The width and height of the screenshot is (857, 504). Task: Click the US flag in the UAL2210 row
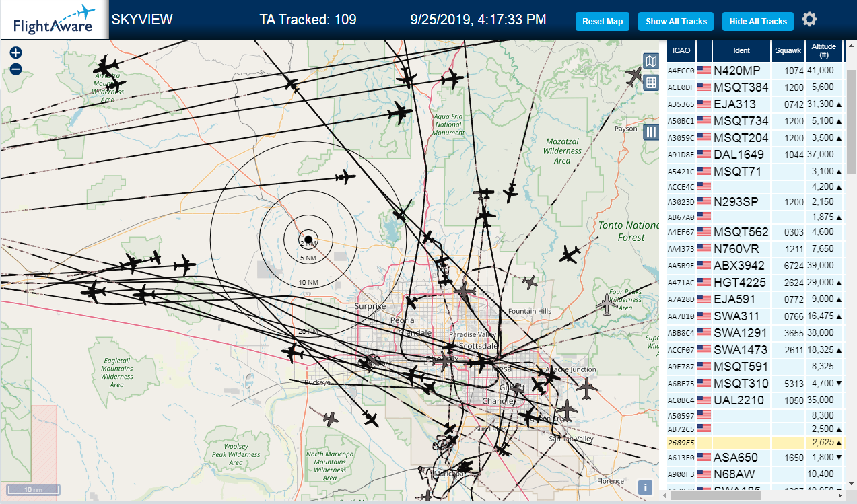click(704, 400)
